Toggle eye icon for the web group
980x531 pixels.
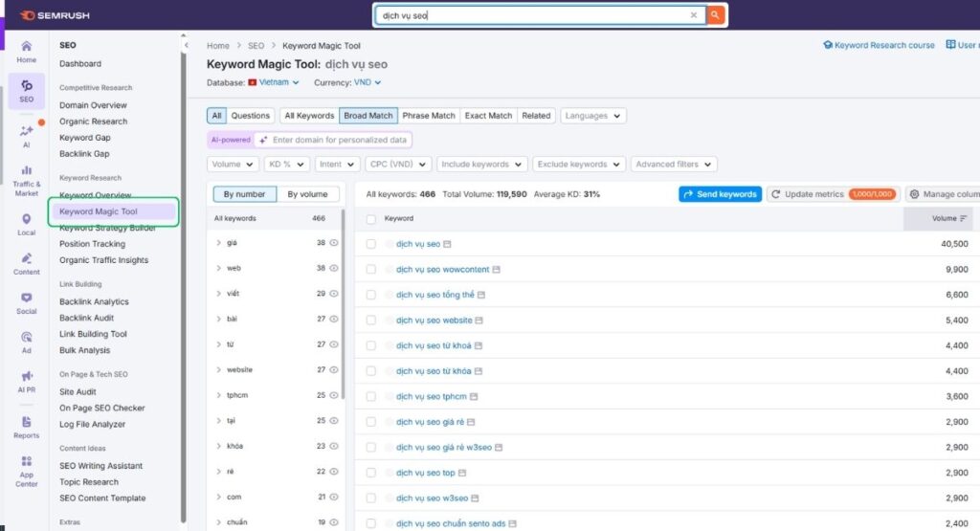pos(334,268)
